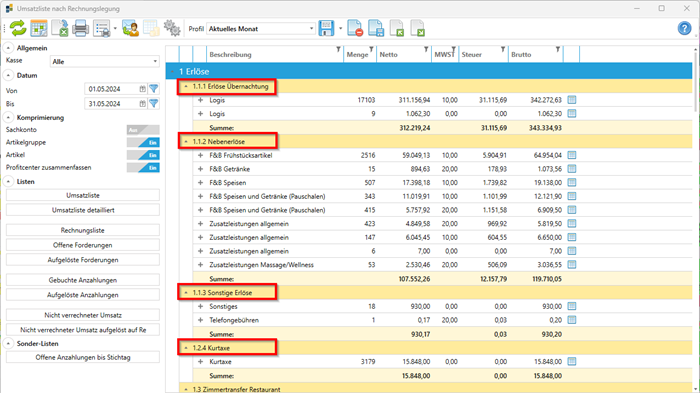This screenshot has height=393, width=700.
Task: Open the blue help question mark
Action: coord(684,29)
